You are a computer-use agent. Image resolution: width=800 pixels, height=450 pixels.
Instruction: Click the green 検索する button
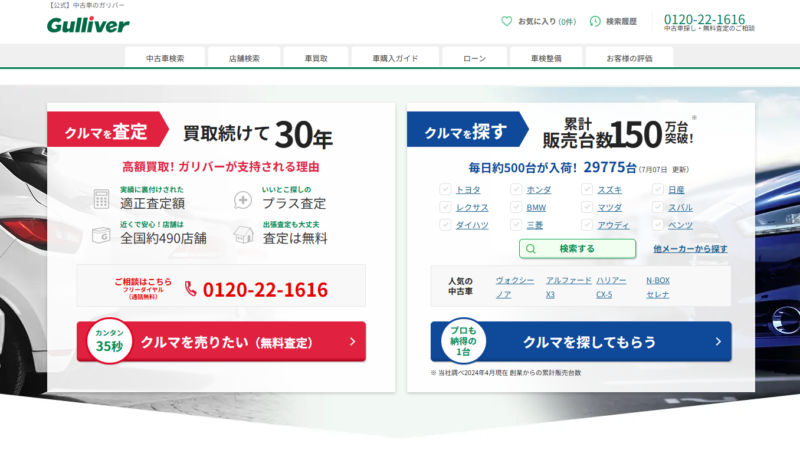click(x=578, y=249)
